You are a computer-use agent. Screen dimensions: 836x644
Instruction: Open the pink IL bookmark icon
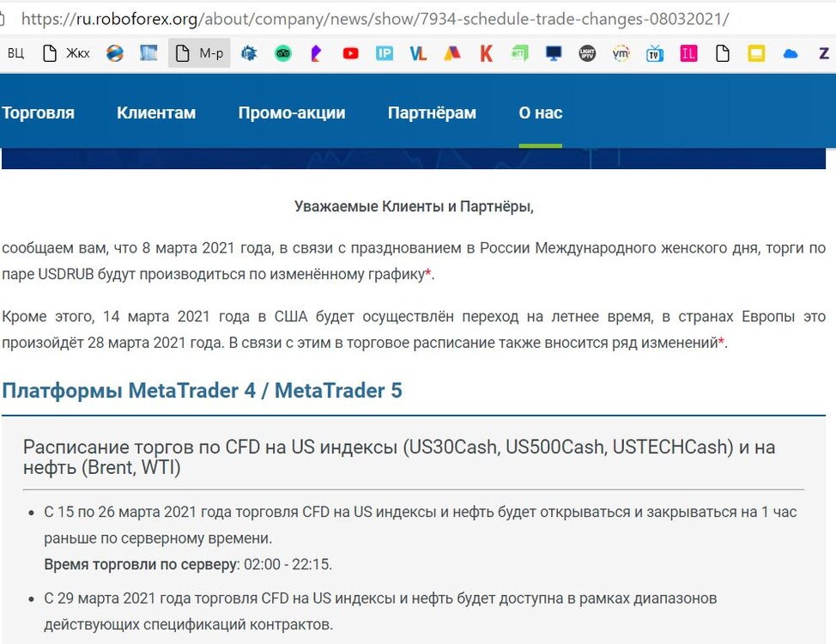pyautogui.click(x=688, y=53)
